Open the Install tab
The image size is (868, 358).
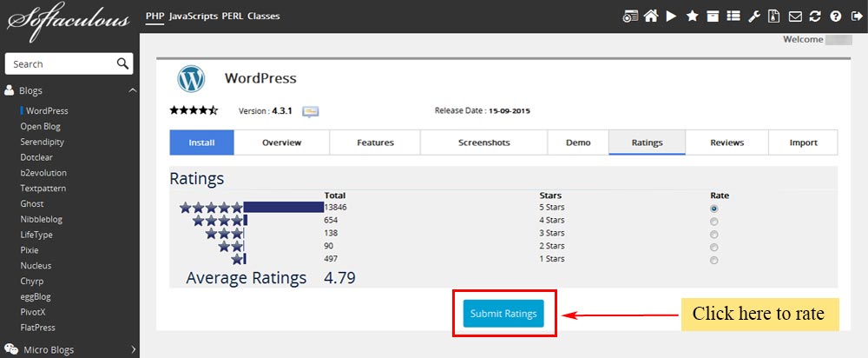pyautogui.click(x=201, y=143)
